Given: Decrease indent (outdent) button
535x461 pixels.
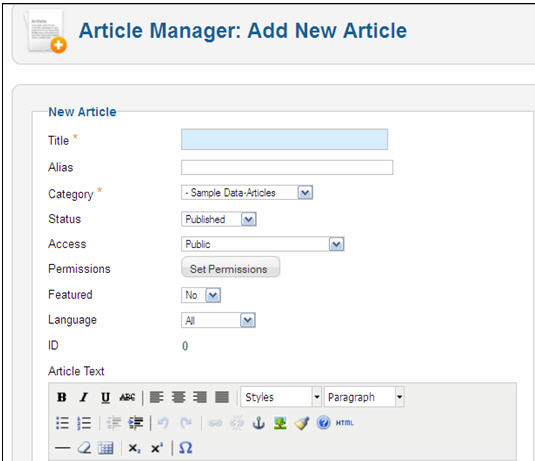Looking at the screenshot, I should coord(114,423).
